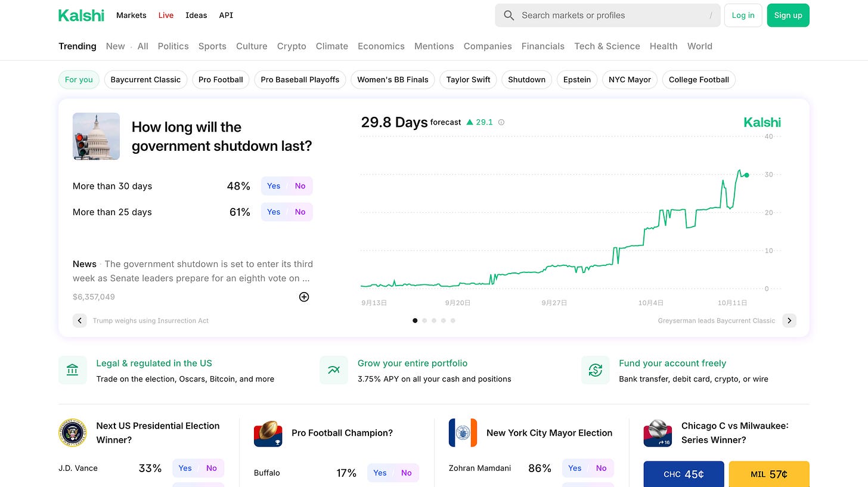Click No for Buffalo

(407, 473)
